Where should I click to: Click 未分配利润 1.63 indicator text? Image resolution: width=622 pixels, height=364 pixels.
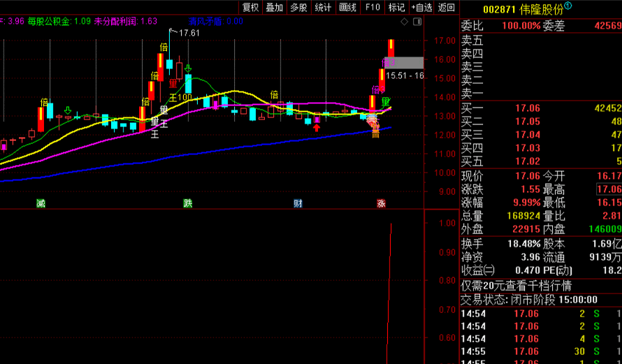[x=126, y=22]
